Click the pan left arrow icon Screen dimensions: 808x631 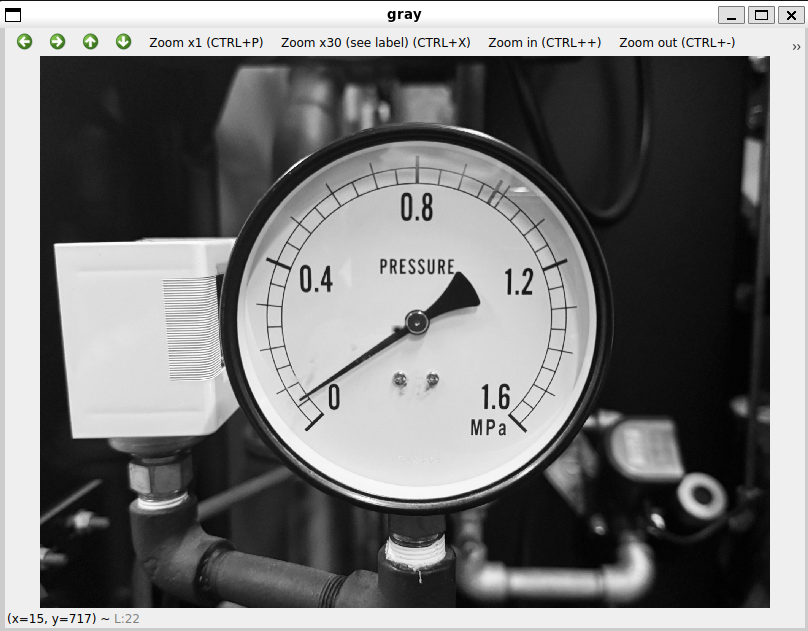[x=25, y=42]
